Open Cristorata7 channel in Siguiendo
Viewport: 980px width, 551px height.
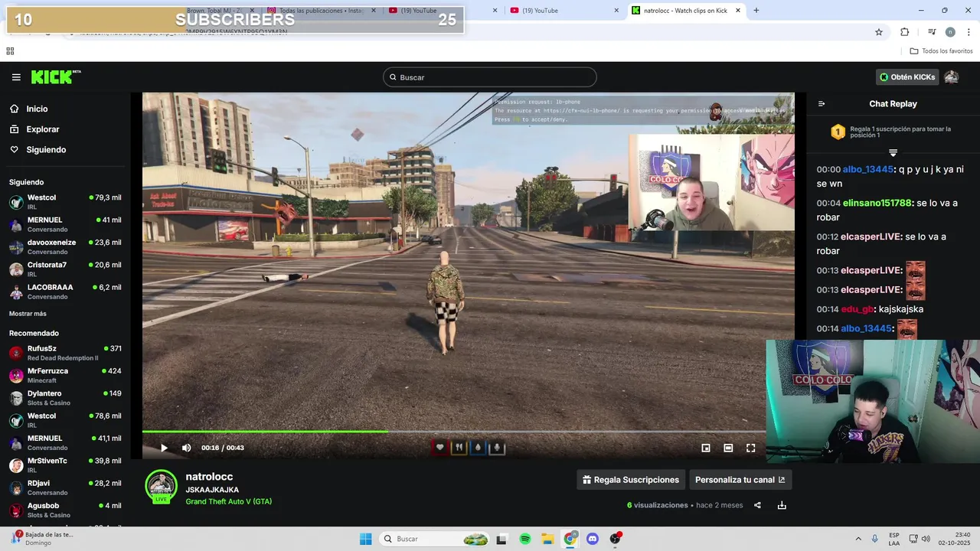(x=65, y=269)
